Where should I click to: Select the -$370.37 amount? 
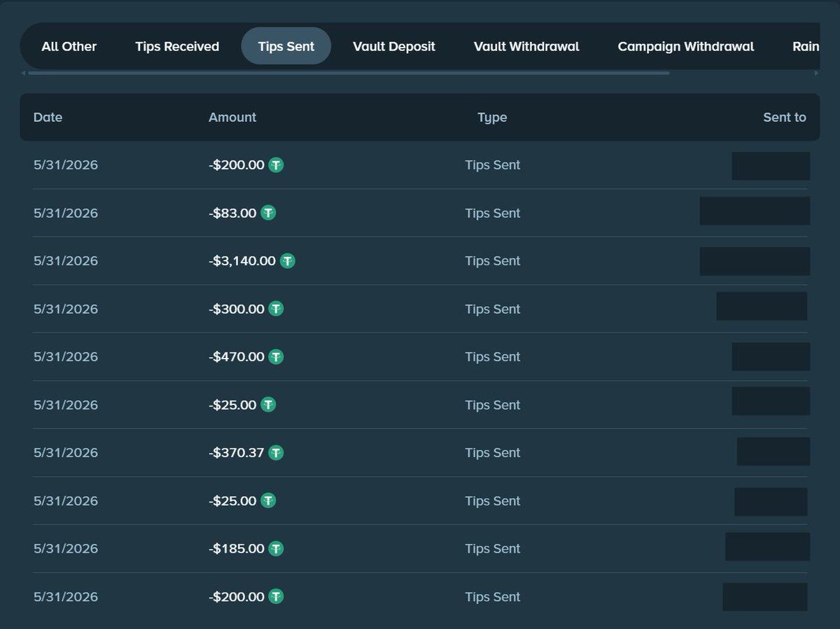tap(237, 452)
